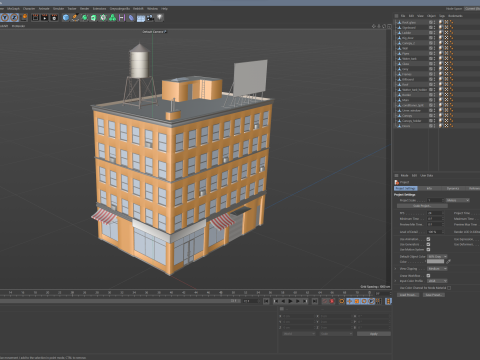Viewport: 480px width, 360px height.
Task: Switch to the Info tab
Action: coord(429,189)
